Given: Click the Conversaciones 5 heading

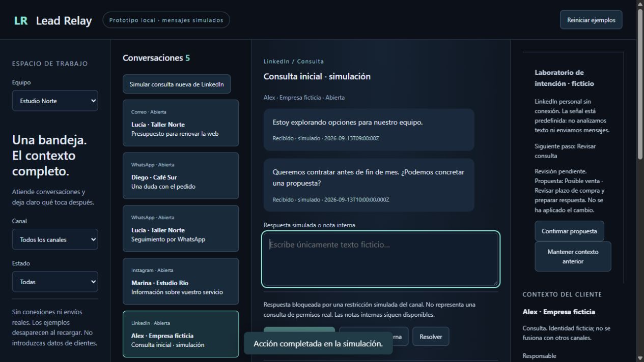Looking at the screenshot, I should 156,58.
